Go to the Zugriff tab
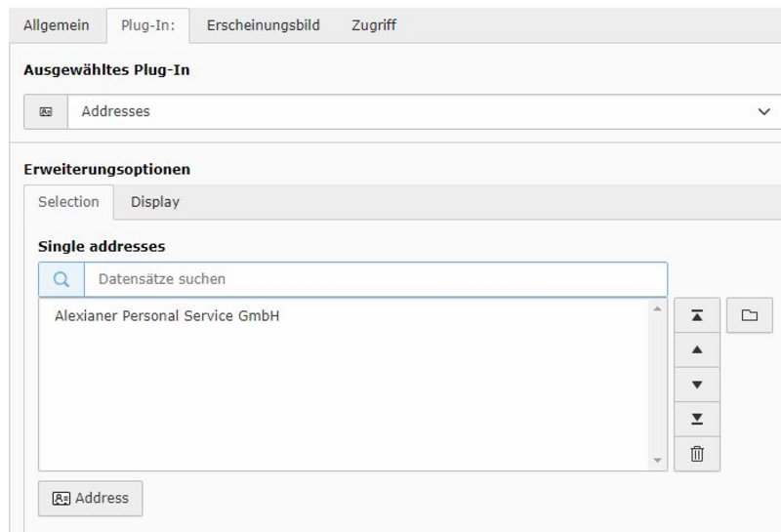The image size is (781, 532). 374,25
